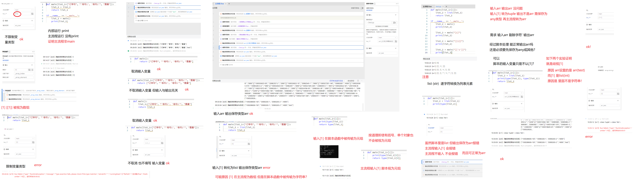Close the test.py editor tab
Image resolution: width=644 pixels, height=182 pixels.
[443, 7]
